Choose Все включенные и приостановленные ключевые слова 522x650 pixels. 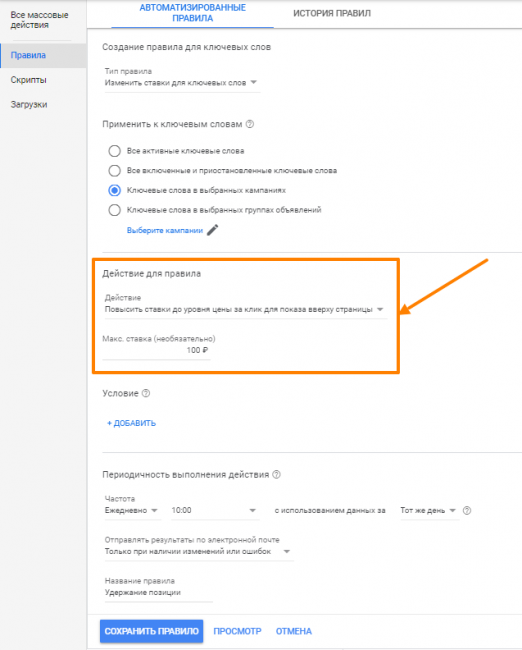click(114, 170)
